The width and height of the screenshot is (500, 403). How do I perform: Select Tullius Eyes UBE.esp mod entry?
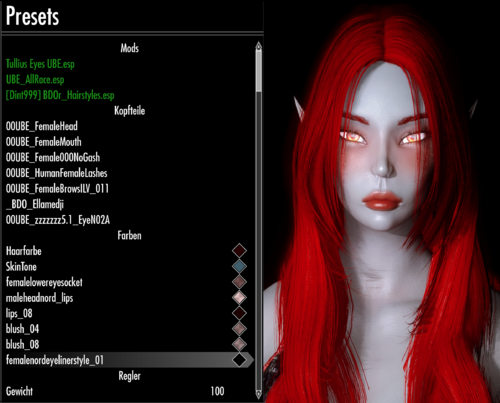coord(40,64)
